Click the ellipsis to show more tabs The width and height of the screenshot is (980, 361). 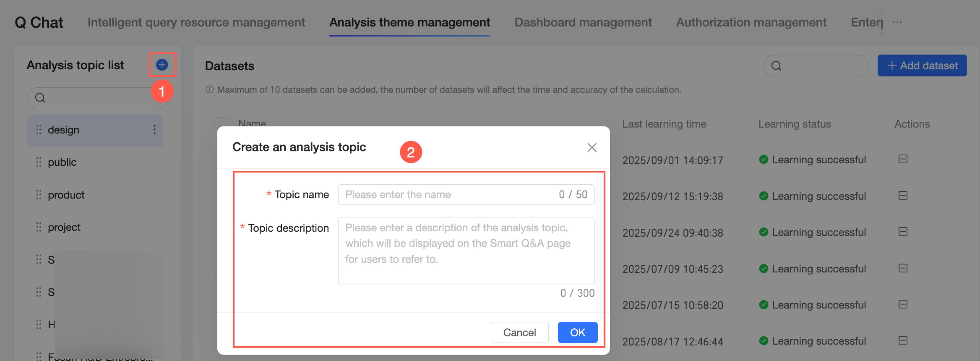(x=897, y=22)
